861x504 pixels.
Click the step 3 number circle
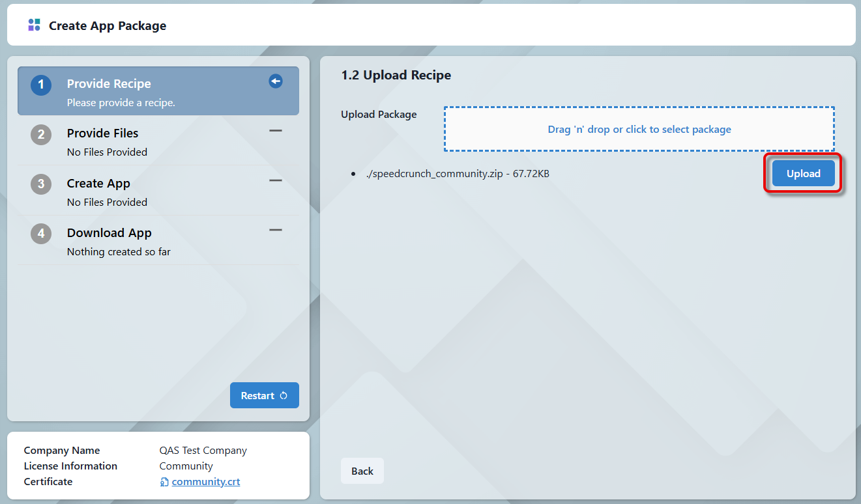click(x=41, y=184)
